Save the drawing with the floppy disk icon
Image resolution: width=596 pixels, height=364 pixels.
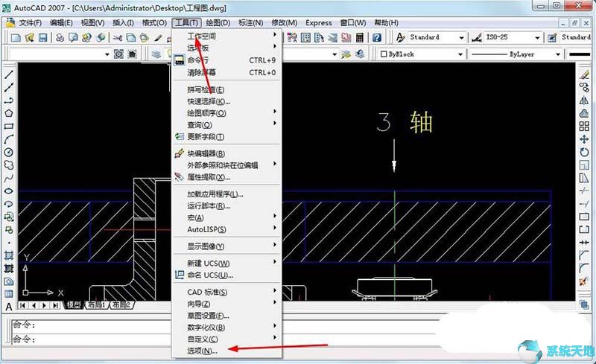pos(42,38)
